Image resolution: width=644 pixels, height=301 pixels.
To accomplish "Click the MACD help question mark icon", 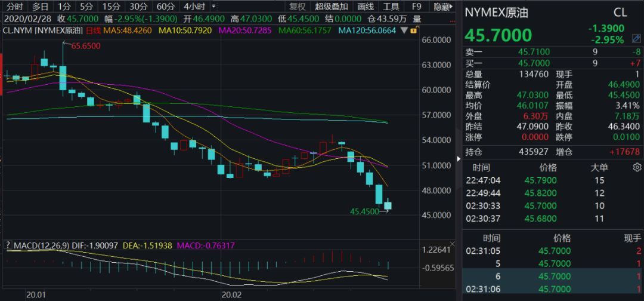I will point(8,245).
